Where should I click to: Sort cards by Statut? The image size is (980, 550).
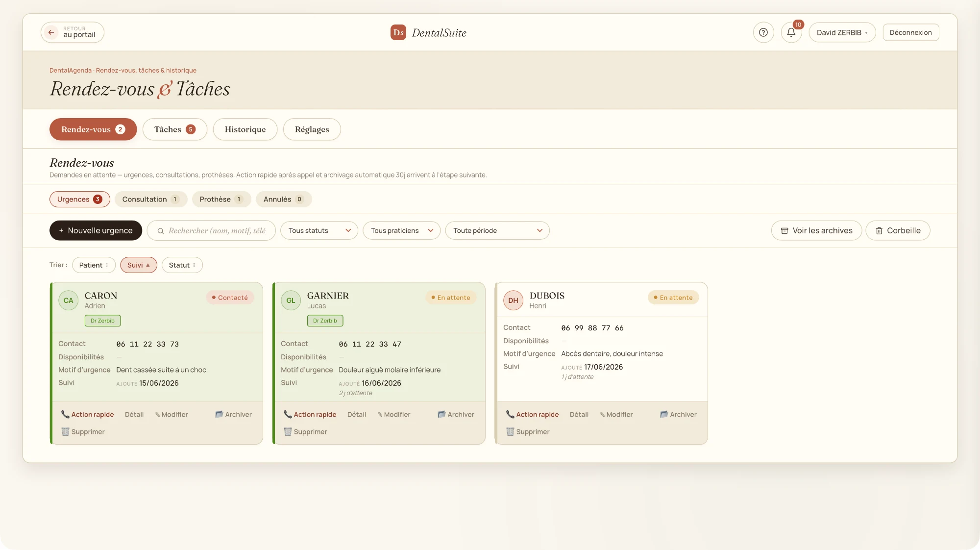coord(182,265)
